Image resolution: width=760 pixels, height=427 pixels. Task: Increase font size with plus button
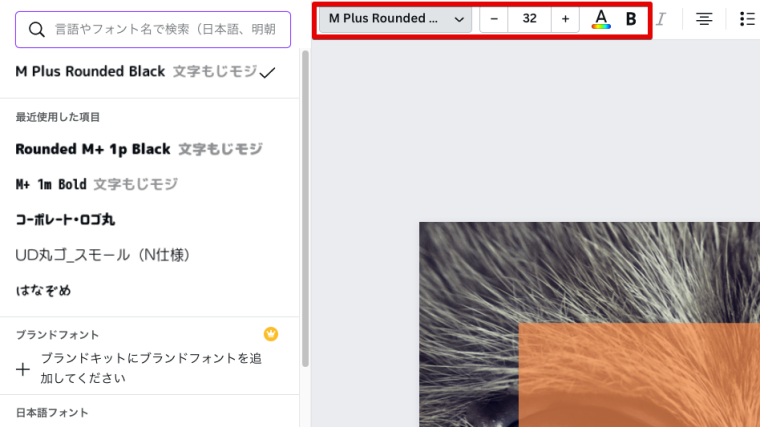(x=565, y=19)
